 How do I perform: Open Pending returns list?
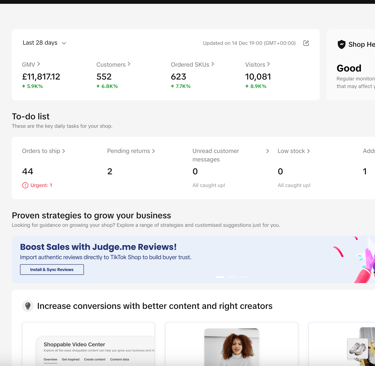[x=131, y=151]
